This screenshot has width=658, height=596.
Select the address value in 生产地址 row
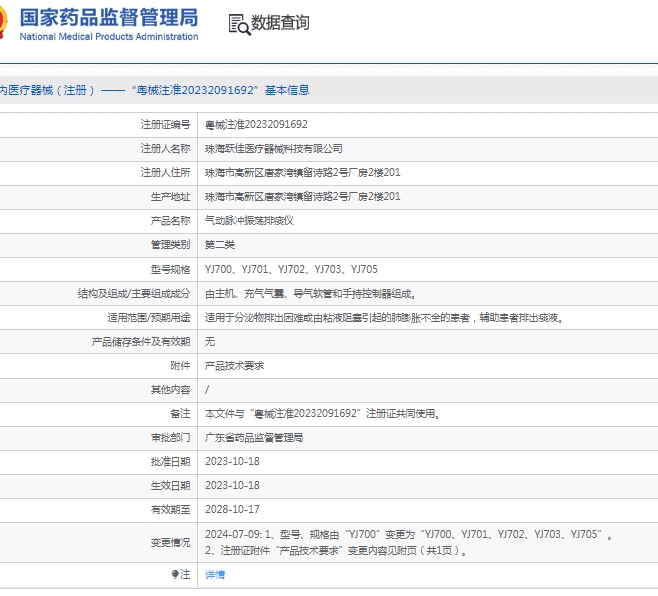pos(303,196)
